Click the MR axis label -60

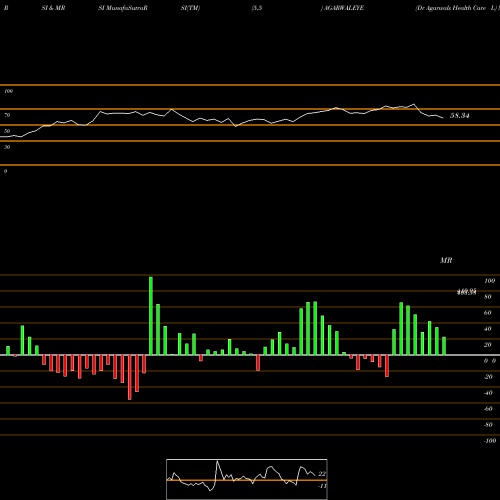point(488,409)
